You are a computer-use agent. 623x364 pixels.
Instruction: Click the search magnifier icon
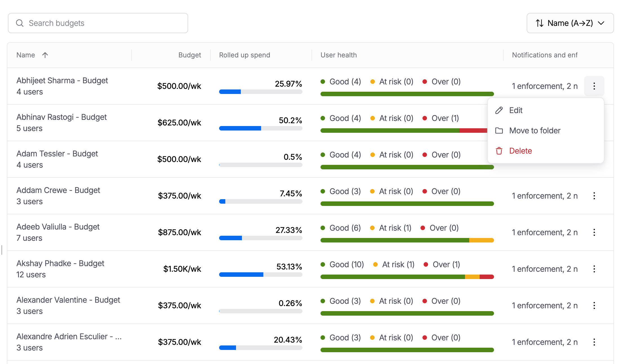click(x=20, y=23)
